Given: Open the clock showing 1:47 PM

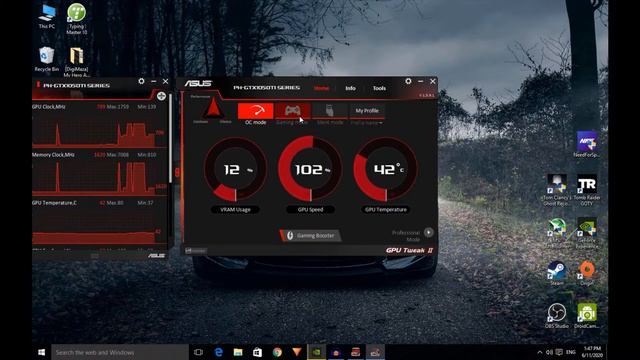Looking at the screenshot, I should pos(592,352).
